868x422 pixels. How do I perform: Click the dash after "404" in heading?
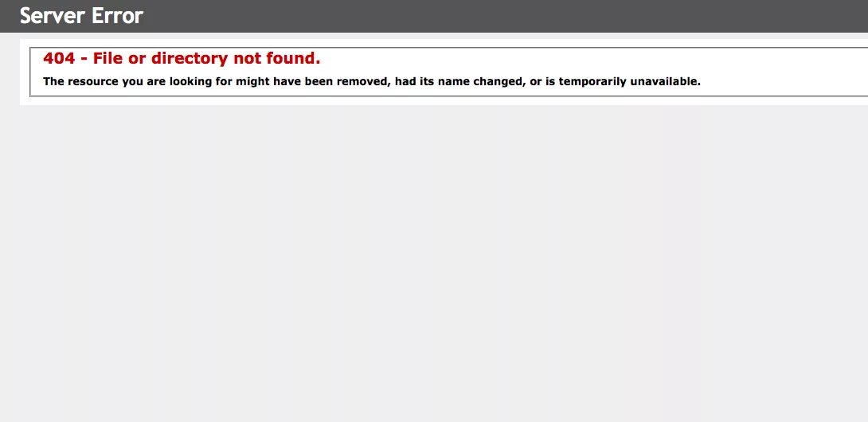click(84, 59)
